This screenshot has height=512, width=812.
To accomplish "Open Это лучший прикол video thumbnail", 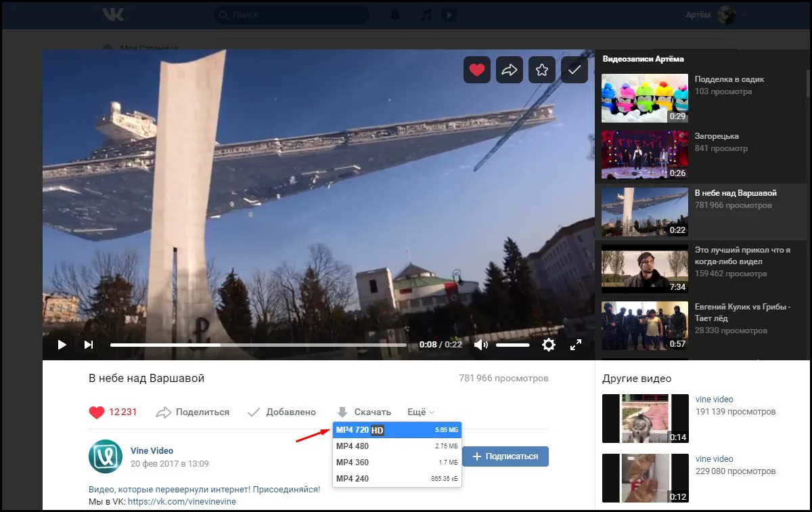I will tap(645, 269).
